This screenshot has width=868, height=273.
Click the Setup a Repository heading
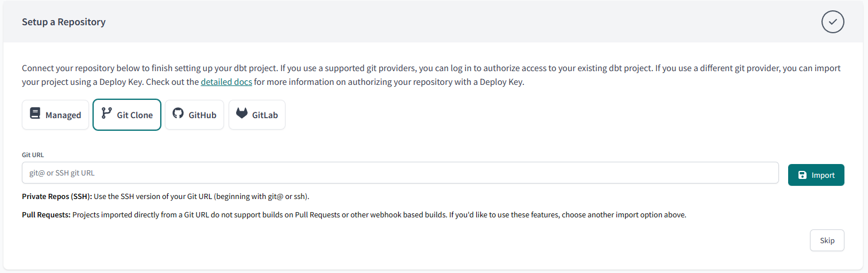pyautogui.click(x=64, y=22)
